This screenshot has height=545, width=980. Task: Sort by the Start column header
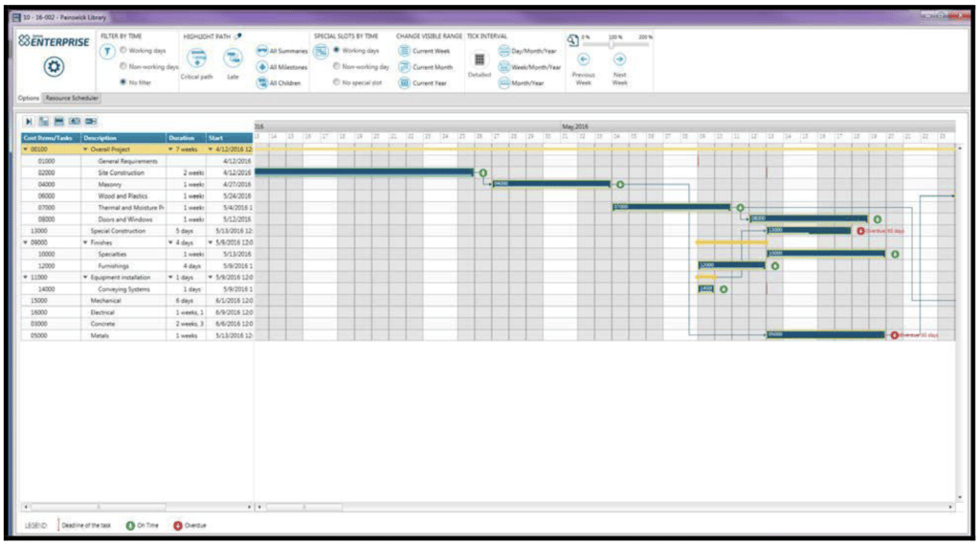pos(230,138)
